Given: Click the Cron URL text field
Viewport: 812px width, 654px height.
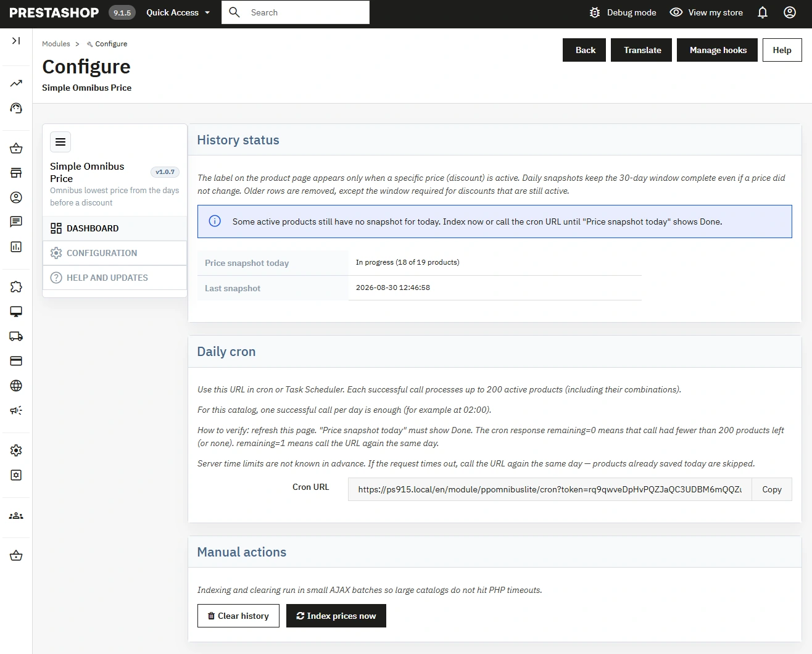Looking at the screenshot, I should (550, 489).
